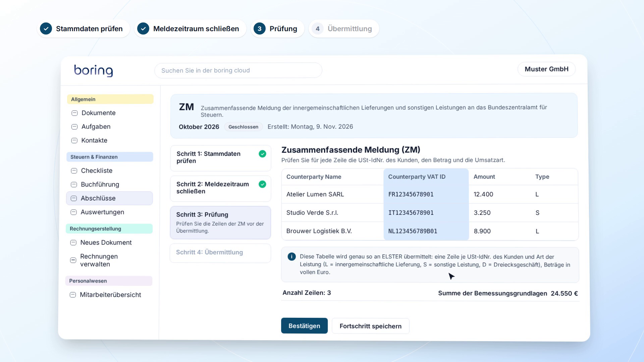Click the amount 3.250 of Studio Verde
The image size is (644, 362).
[482, 213]
